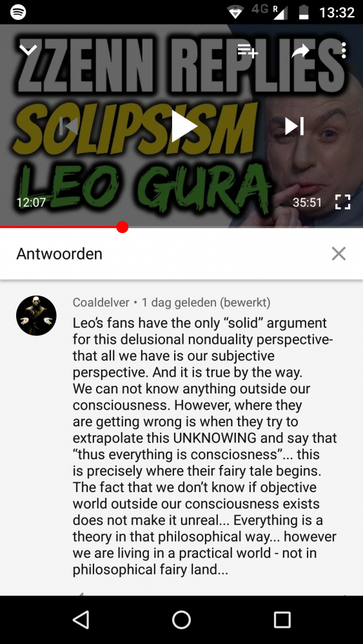Screen dimensions: 363x644
Task: Skip to the next video
Action: [295, 126]
